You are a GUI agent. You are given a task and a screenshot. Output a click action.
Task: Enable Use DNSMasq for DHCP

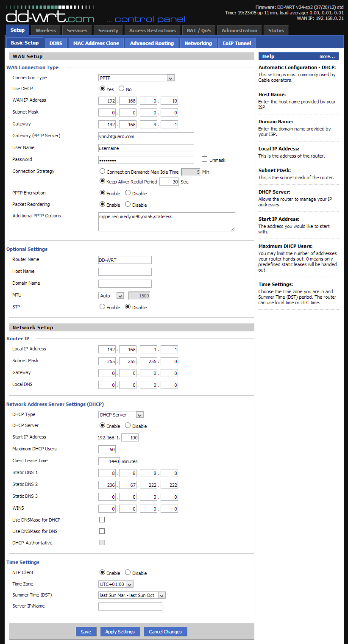pos(102,519)
